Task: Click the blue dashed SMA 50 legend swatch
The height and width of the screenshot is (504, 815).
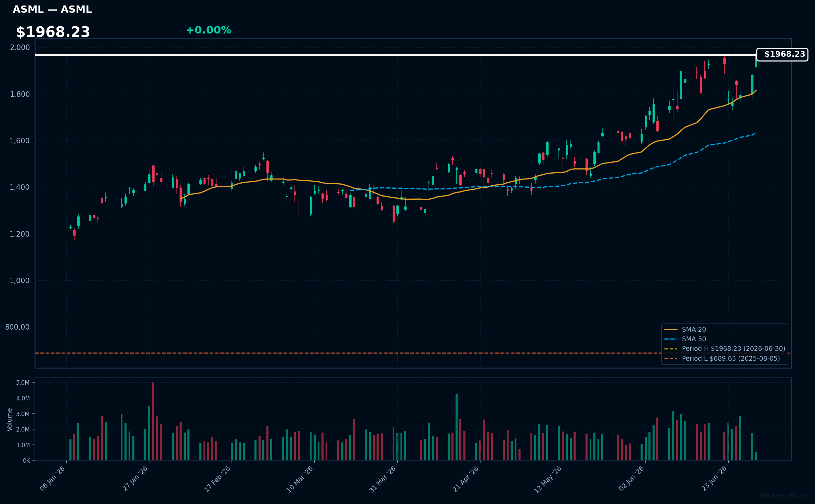Action: click(x=671, y=339)
